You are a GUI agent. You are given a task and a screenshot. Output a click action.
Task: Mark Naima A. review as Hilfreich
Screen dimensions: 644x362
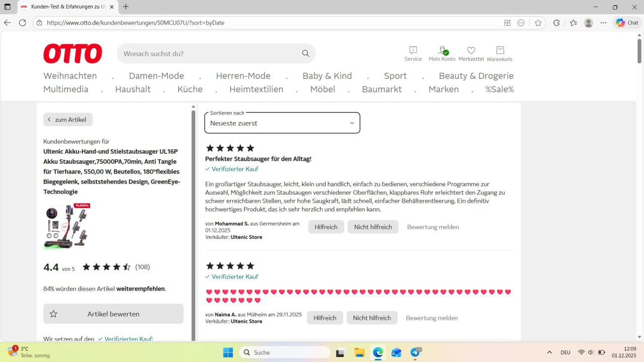point(325,318)
